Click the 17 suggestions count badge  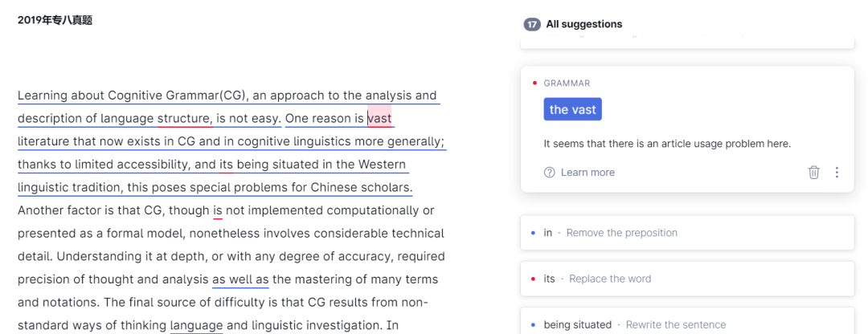pyautogui.click(x=531, y=25)
